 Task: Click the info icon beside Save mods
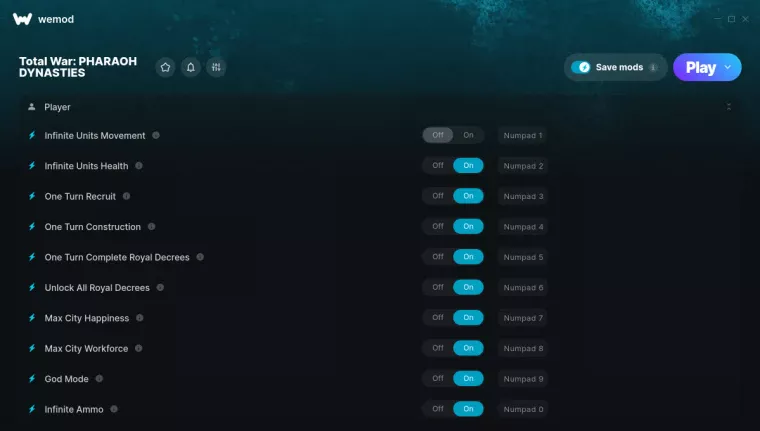653,67
